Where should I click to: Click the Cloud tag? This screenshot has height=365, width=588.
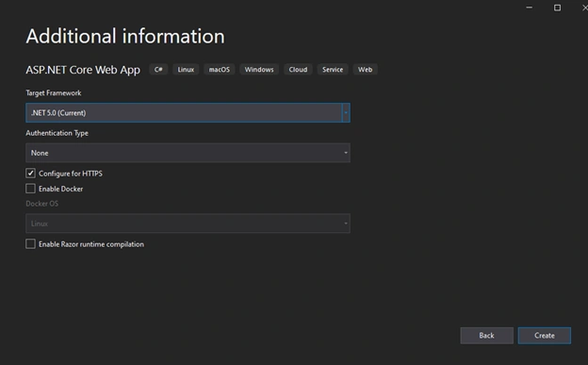point(298,70)
